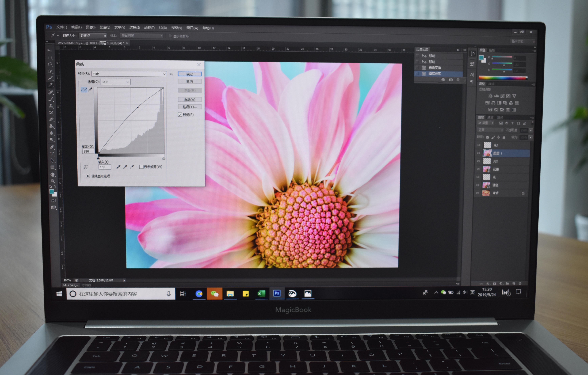The height and width of the screenshot is (375, 588).
Task: Open the layer fill (填充) dropdown arrow
Action: click(x=531, y=137)
